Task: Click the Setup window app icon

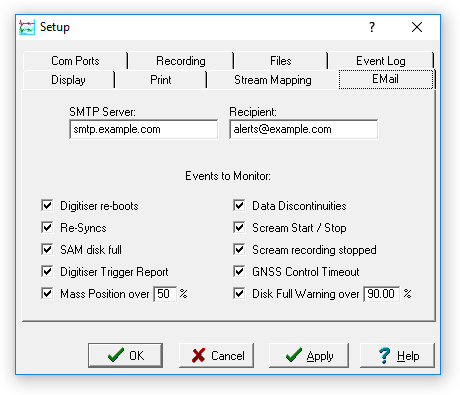Action: 27,27
